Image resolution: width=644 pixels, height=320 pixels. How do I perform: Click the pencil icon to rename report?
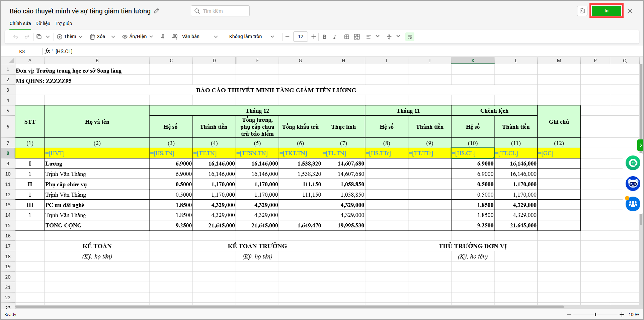click(x=156, y=11)
